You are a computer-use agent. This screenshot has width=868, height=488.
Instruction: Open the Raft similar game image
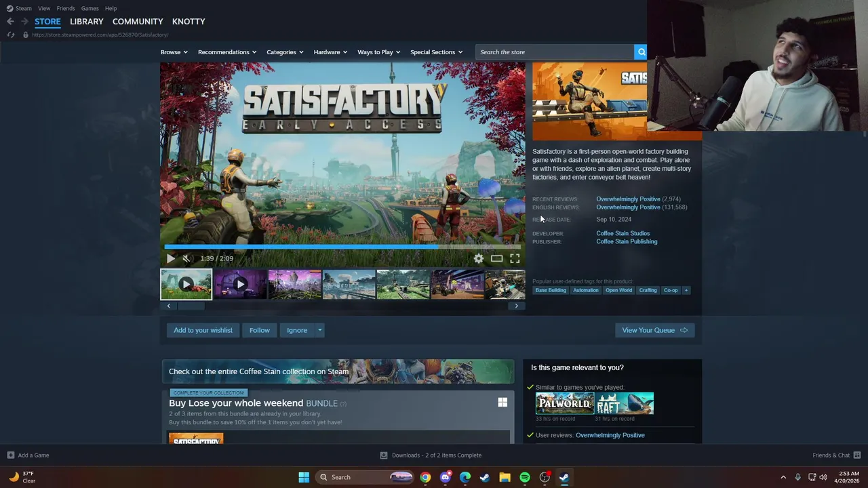coord(625,403)
